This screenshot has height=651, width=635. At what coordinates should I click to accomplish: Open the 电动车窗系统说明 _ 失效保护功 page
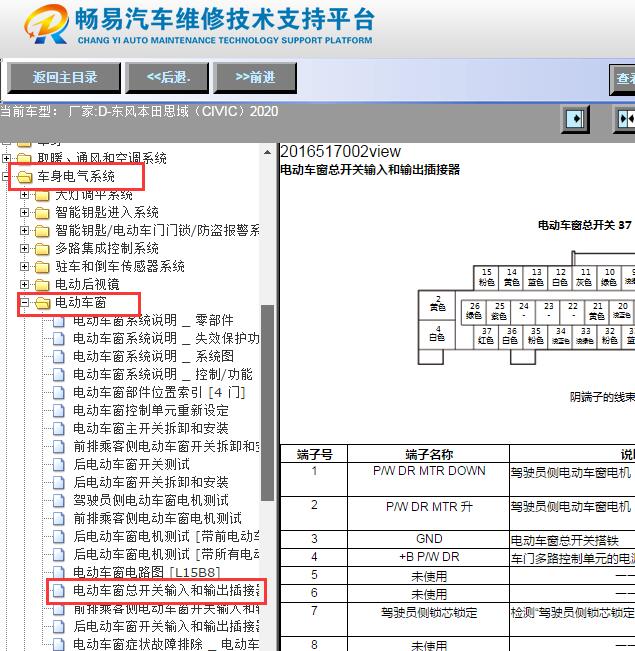(166, 338)
